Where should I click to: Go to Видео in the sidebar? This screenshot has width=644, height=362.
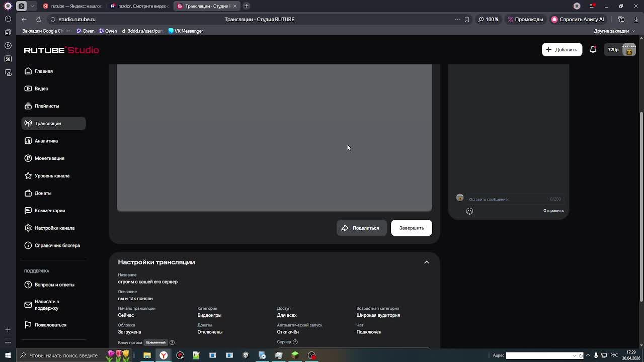pos(53,88)
